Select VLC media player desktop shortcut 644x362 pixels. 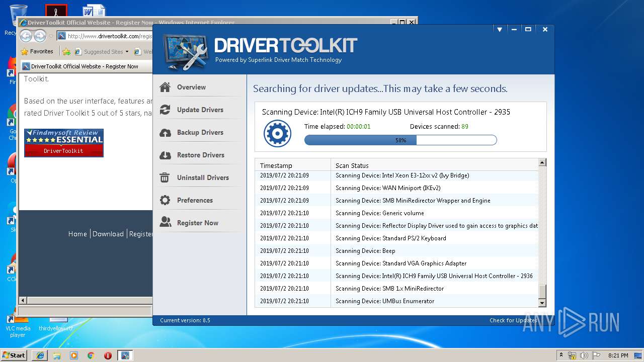coord(18,327)
